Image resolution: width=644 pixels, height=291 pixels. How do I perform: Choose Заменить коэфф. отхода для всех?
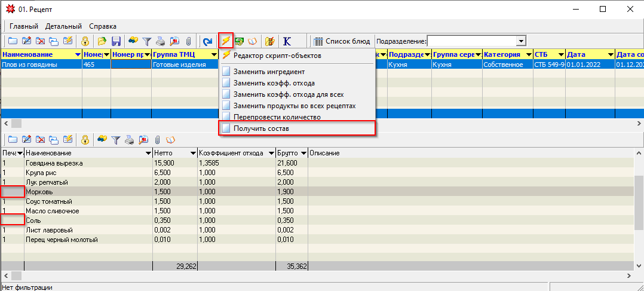coord(289,94)
